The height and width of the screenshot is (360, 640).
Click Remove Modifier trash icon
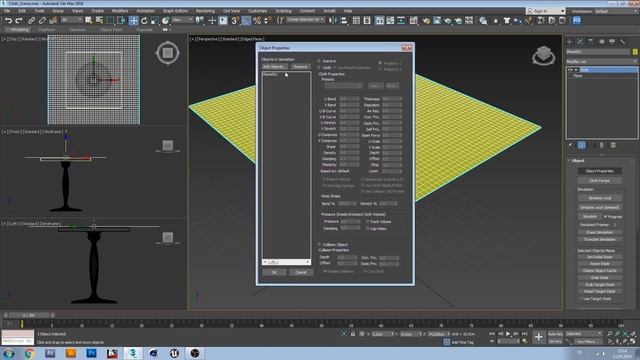[x=602, y=145]
